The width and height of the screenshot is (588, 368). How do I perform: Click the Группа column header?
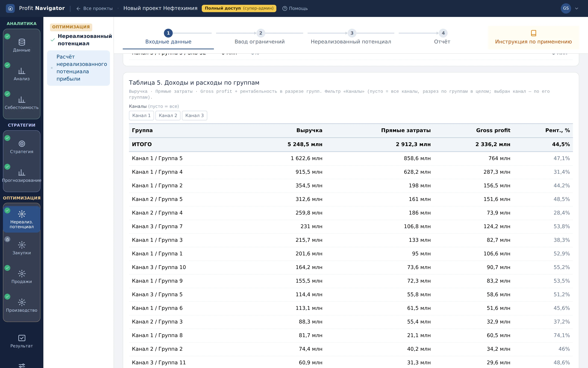point(142,130)
